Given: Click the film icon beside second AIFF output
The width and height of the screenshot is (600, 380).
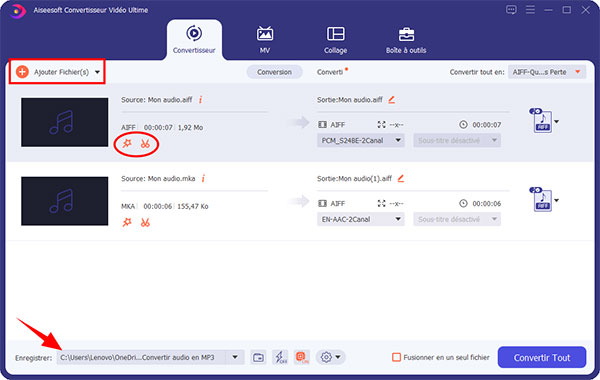Looking at the screenshot, I should coord(323,203).
